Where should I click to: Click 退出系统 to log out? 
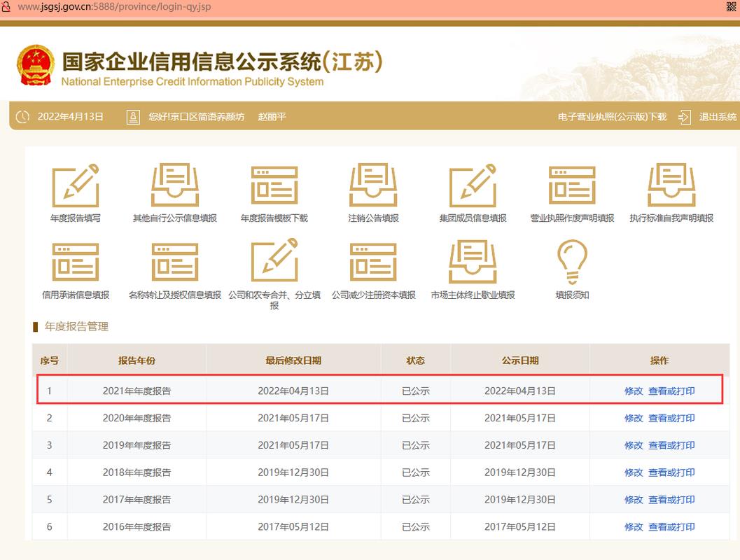tap(715, 116)
